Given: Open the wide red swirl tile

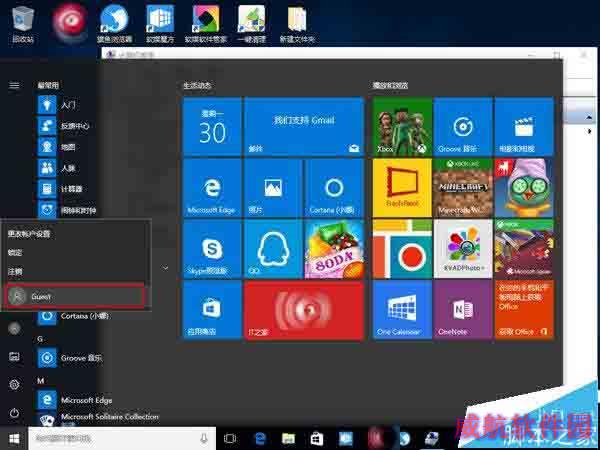Looking at the screenshot, I should [304, 310].
